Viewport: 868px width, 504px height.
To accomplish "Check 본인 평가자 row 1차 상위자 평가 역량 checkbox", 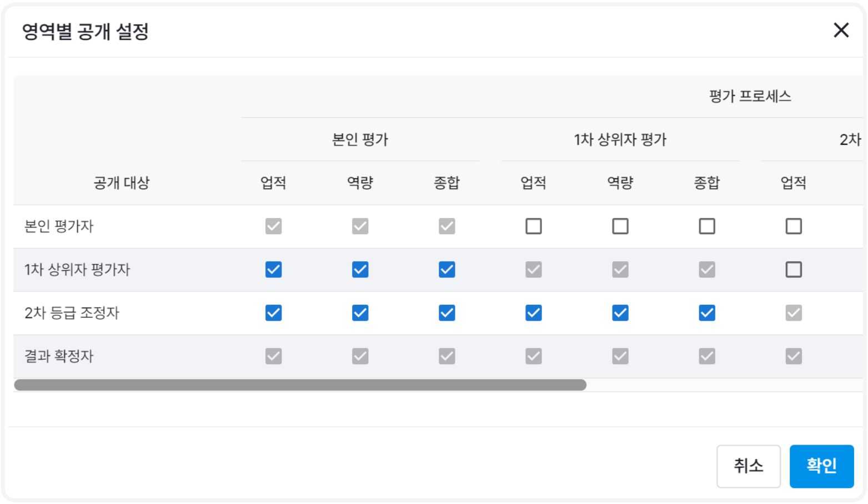I will tap(620, 226).
